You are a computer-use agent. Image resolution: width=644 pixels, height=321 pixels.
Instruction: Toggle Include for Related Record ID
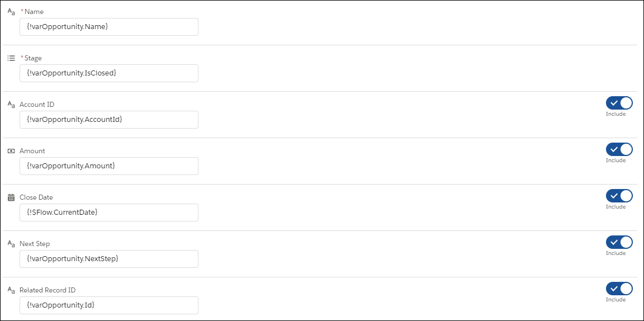619,289
